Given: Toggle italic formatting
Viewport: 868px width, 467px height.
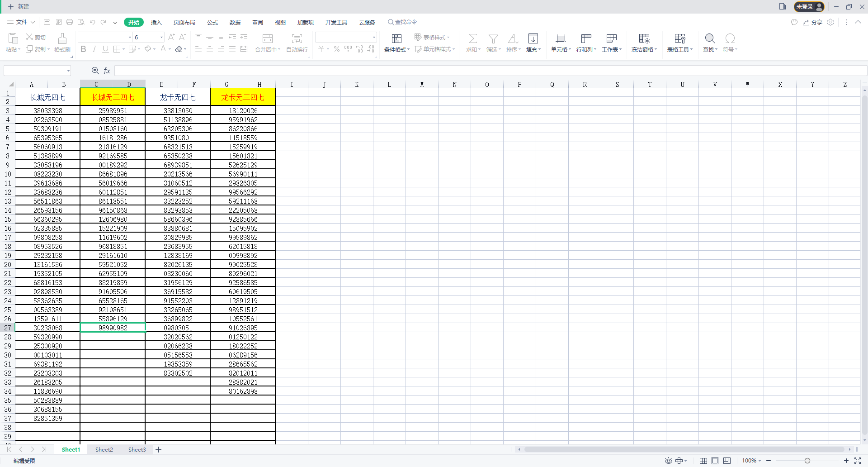Looking at the screenshot, I should [94, 49].
